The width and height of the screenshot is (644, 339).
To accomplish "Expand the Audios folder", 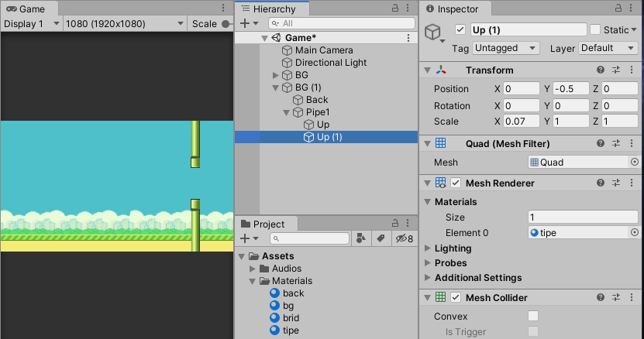I will click(252, 269).
